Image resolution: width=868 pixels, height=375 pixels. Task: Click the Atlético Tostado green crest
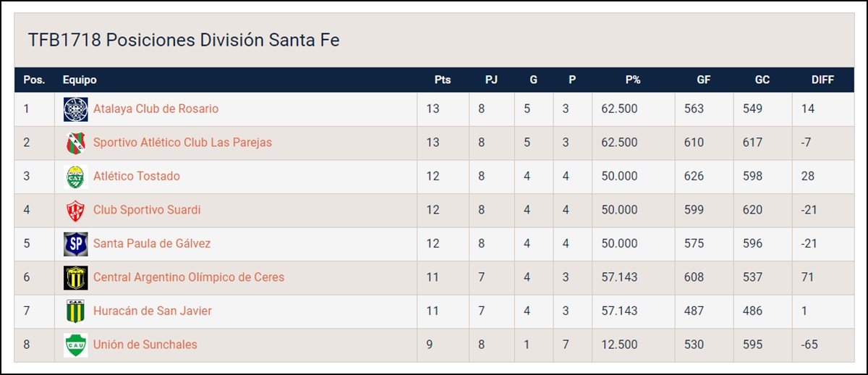75,177
